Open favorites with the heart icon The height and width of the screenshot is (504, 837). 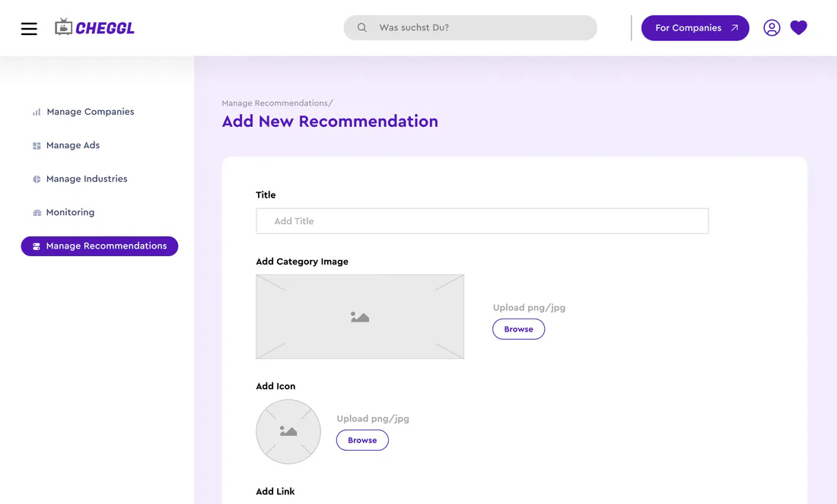click(798, 27)
